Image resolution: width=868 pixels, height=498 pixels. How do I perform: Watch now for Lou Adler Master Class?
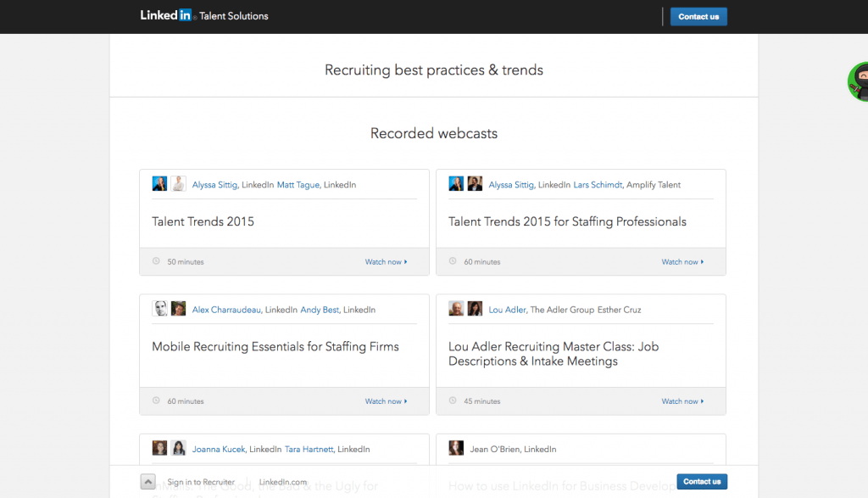(x=682, y=401)
